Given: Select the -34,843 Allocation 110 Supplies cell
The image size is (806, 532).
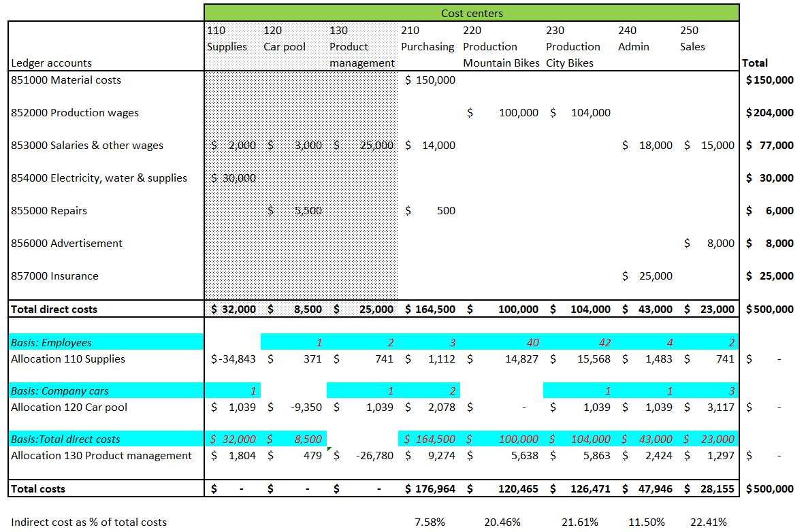Looking at the screenshot, I should click(233, 359).
